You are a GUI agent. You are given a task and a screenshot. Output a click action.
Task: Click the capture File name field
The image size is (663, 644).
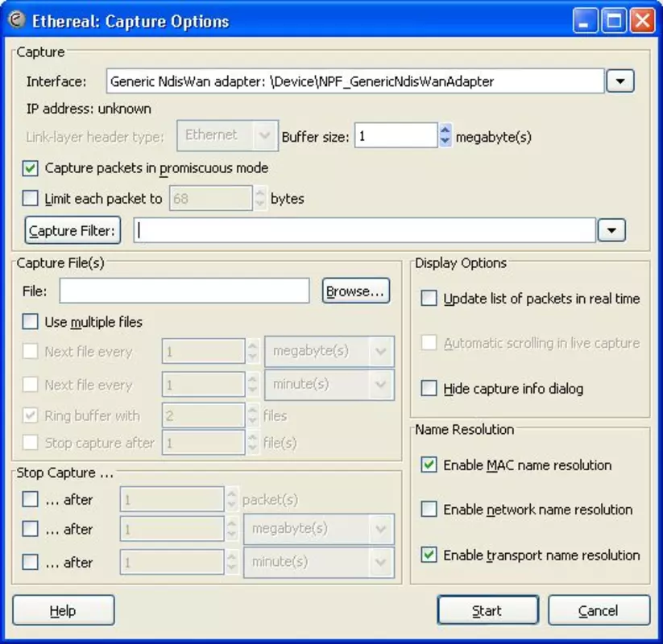[x=184, y=291]
